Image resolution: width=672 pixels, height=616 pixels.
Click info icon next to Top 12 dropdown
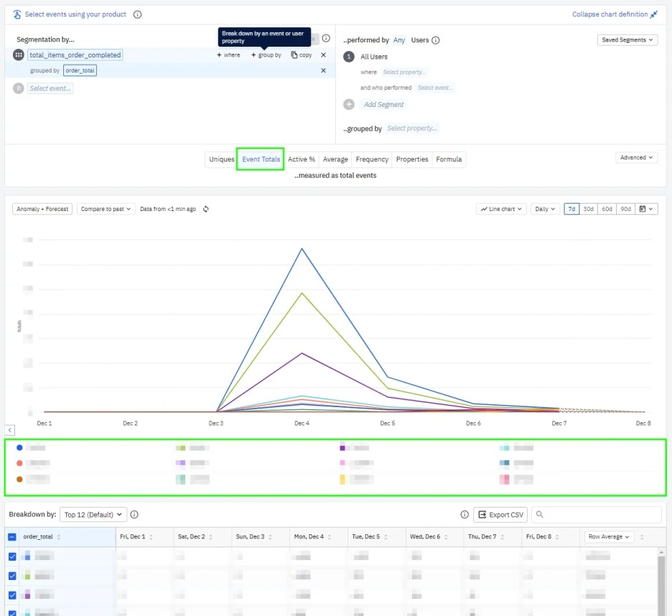click(134, 514)
